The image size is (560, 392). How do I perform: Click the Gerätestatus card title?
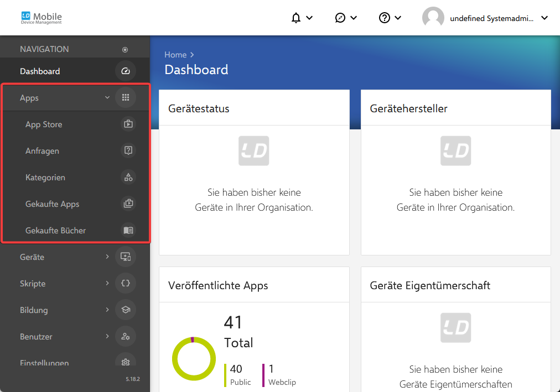[199, 108]
